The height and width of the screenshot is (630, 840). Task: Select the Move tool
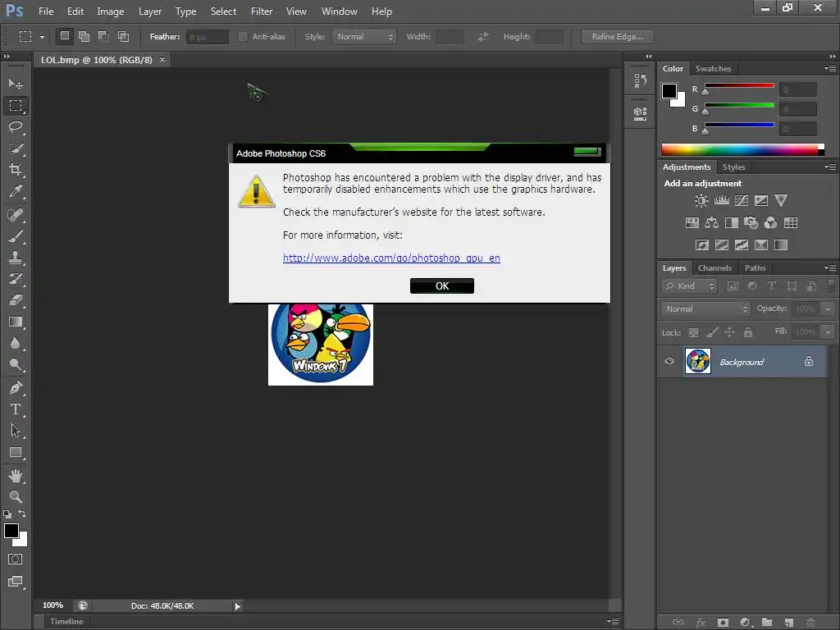click(16, 84)
